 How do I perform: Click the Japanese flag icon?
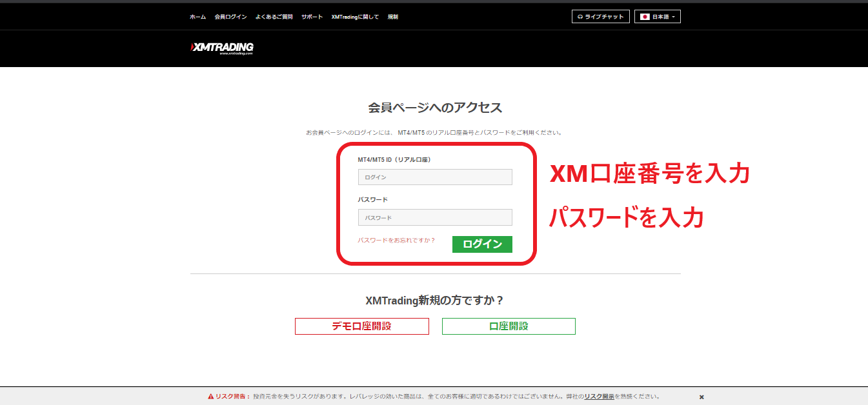pos(644,17)
